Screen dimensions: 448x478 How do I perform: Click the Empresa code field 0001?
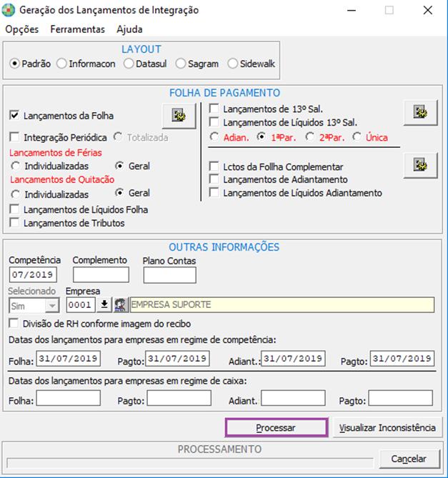pos(81,304)
